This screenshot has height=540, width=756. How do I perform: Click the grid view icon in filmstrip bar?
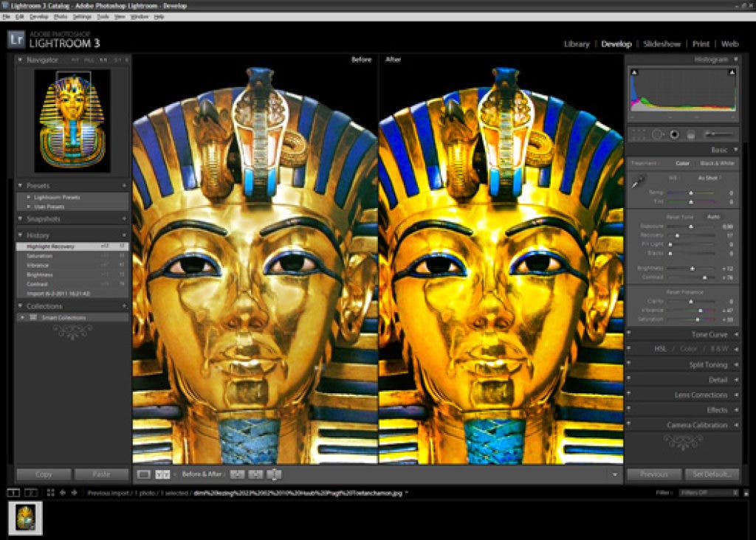pyautogui.click(x=51, y=493)
